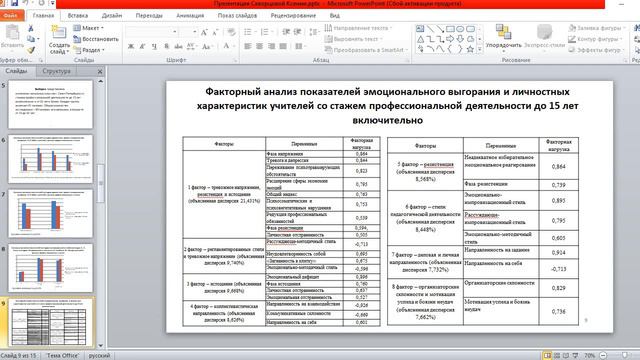This screenshot has height=360, width=640.
Task: Open the columns dropdown
Action: [x=300, y=47]
